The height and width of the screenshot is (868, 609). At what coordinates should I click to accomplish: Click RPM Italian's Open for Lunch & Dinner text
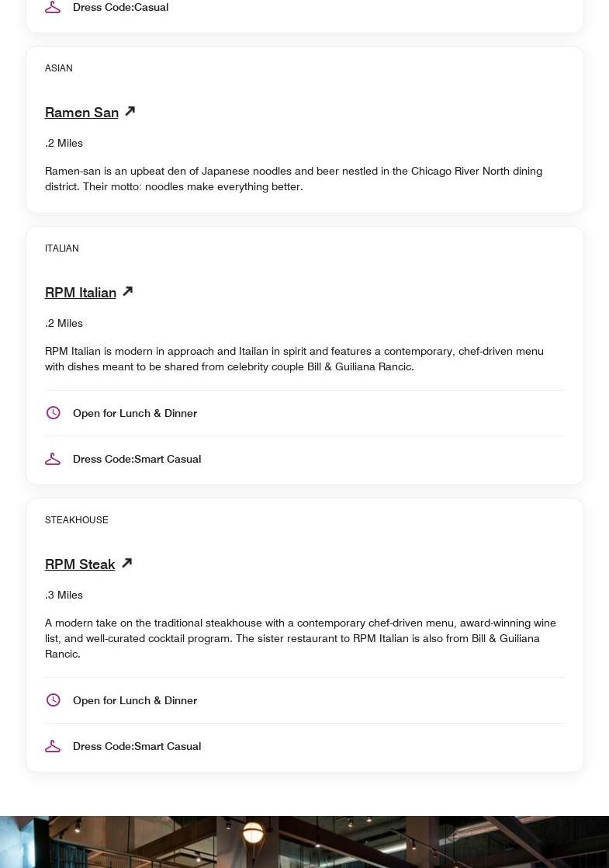click(x=135, y=413)
